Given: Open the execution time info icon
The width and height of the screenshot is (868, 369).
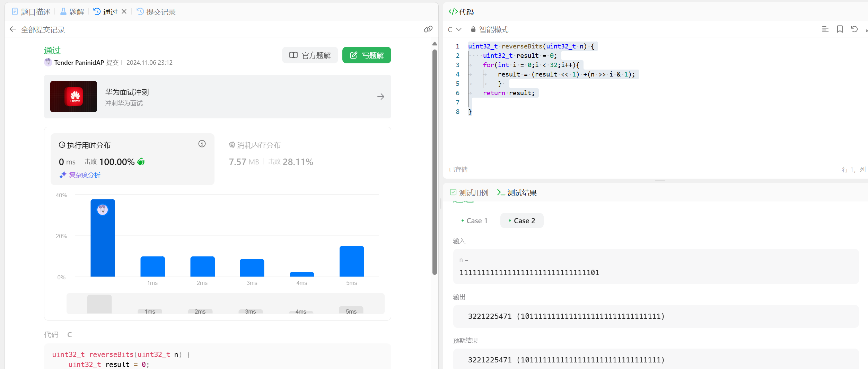Looking at the screenshot, I should click(x=202, y=144).
